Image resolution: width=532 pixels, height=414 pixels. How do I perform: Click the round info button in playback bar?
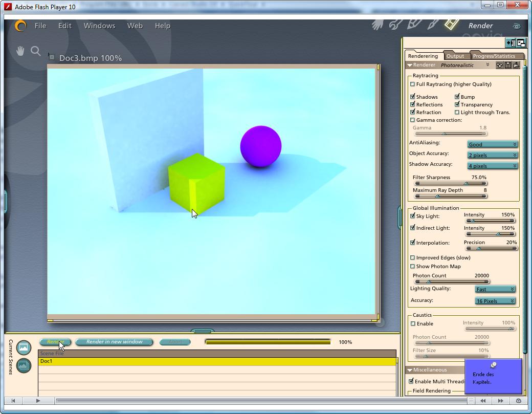[x=518, y=401]
